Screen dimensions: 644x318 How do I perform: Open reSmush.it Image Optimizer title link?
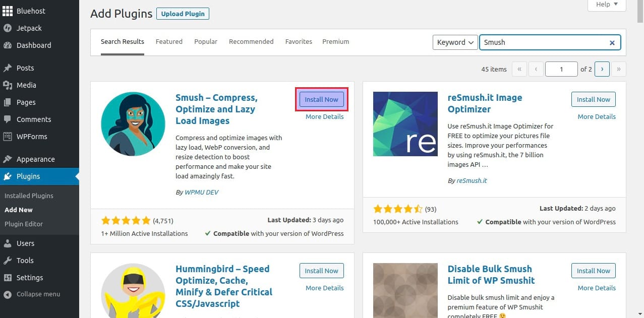point(485,103)
